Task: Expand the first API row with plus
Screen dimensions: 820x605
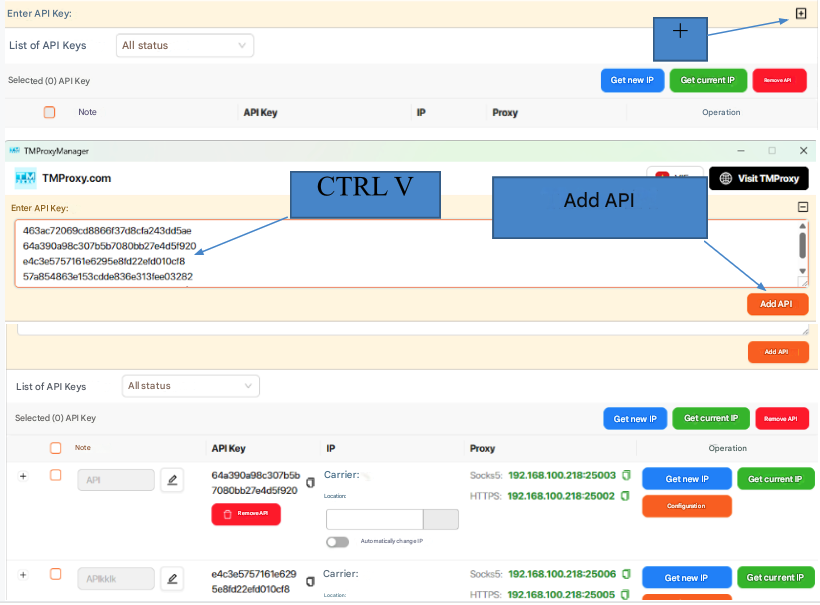Action: coord(23,476)
